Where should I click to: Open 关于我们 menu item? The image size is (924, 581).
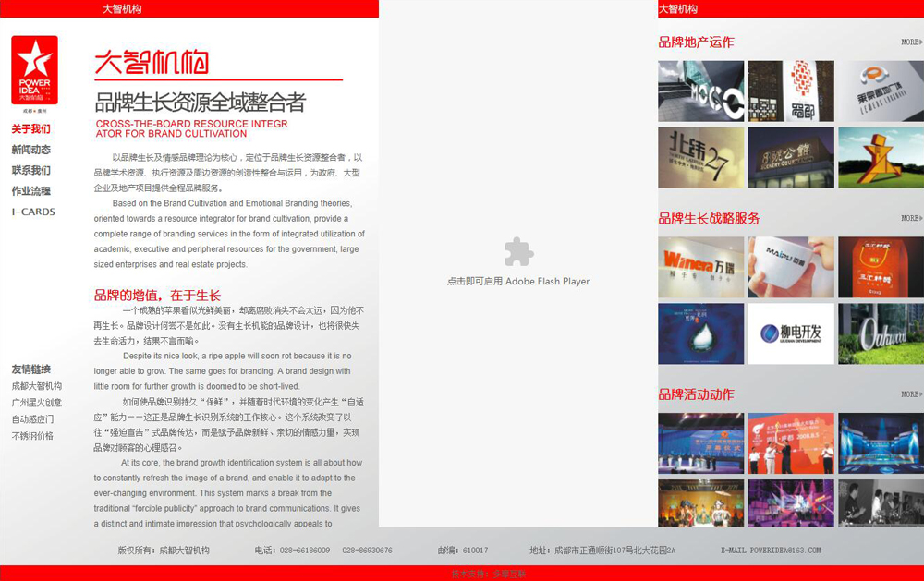click(31, 129)
